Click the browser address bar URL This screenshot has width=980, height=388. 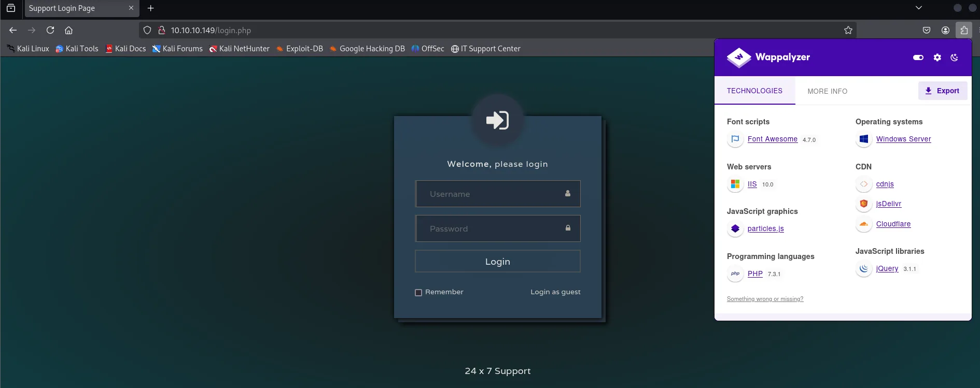click(x=211, y=31)
